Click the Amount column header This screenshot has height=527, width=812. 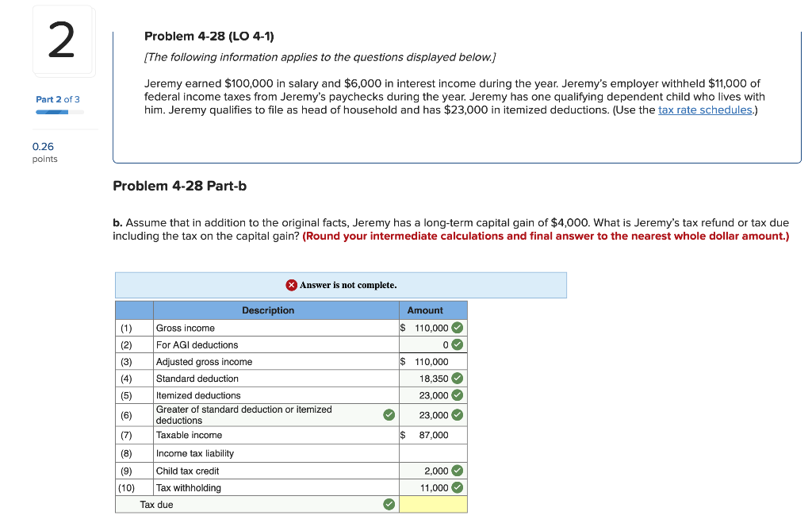(x=425, y=310)
